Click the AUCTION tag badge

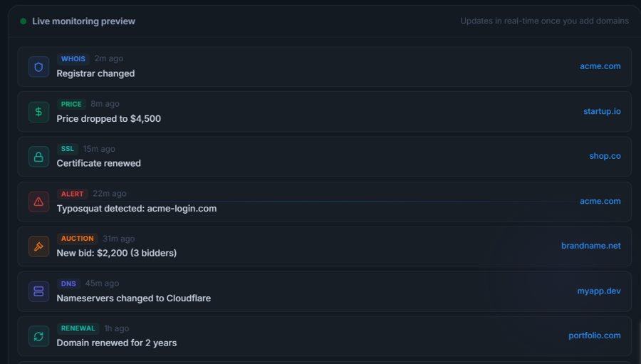77,239
